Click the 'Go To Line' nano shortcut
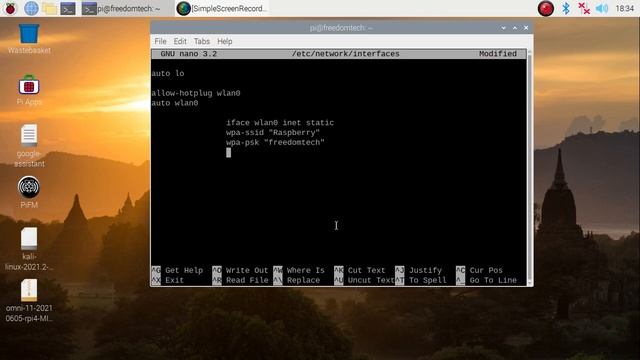Screen dimensions: 640x360 (x=486, y=280)
